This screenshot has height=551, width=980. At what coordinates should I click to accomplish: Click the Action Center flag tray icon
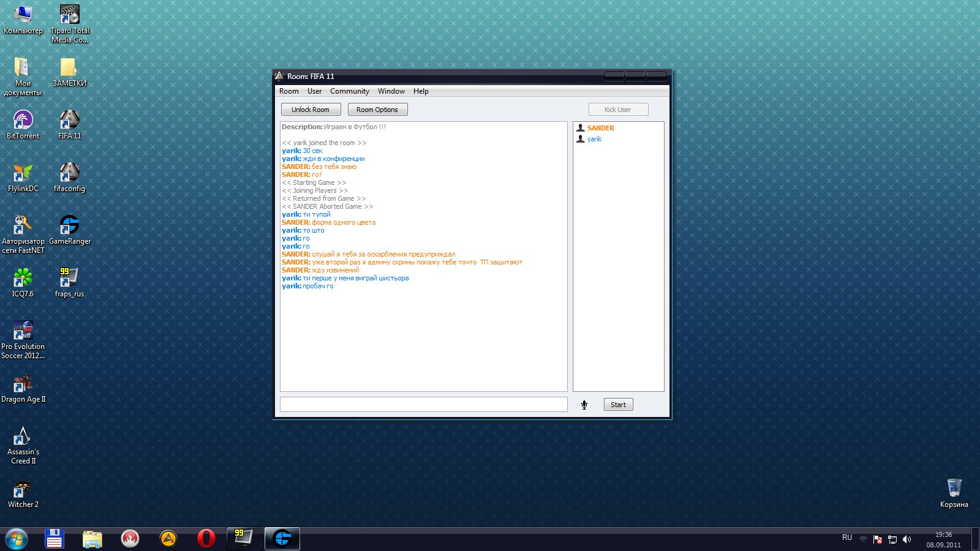(x=878, y=539)
